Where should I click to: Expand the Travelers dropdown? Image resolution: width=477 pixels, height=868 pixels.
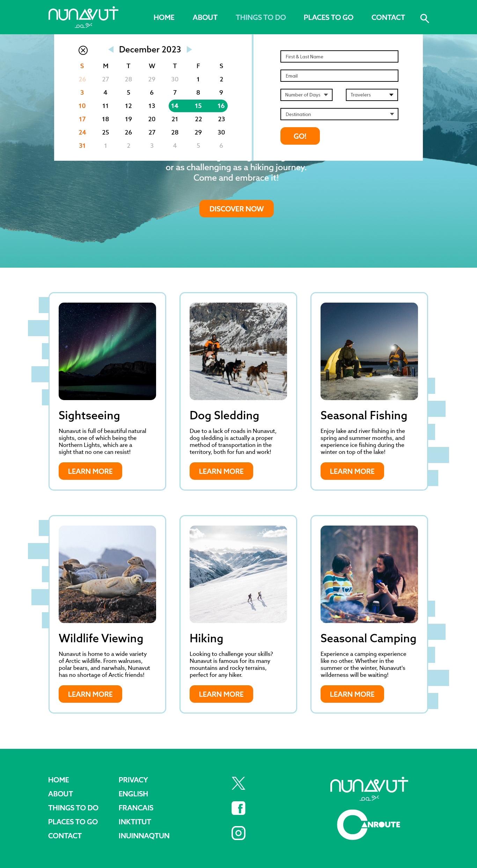372,95
